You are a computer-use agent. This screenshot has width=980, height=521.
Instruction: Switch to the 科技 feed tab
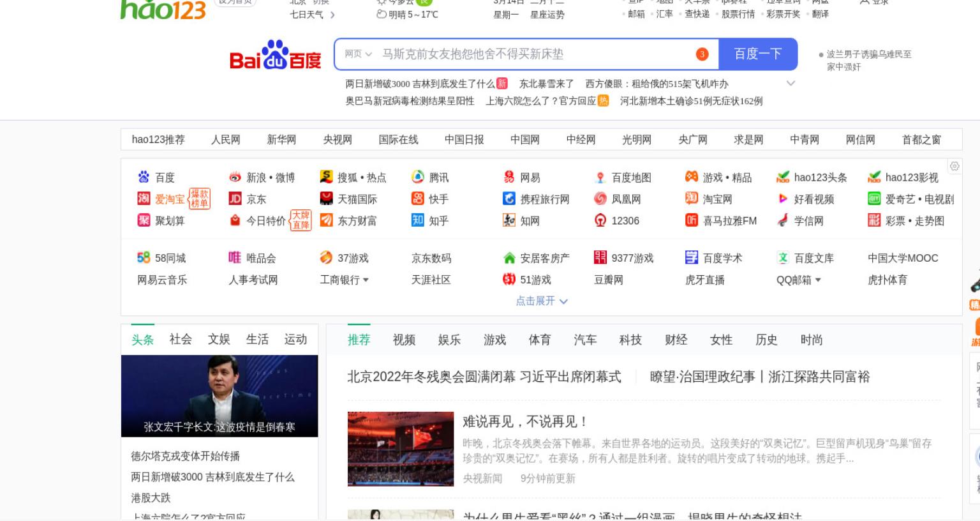click(x=630, y=340)
